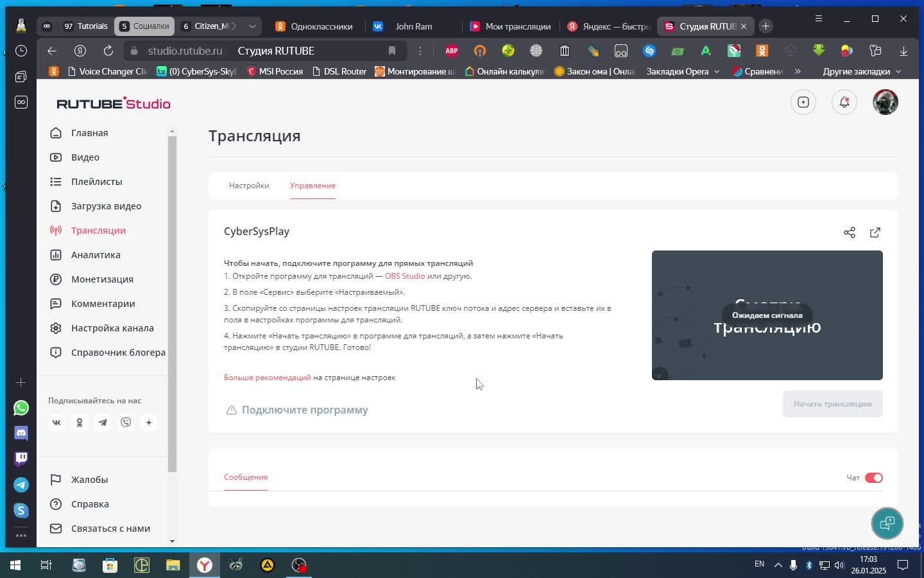Open Главная in the RUTUBE Studio sidebar
924x578 pixels.
(x=79, y=133)
